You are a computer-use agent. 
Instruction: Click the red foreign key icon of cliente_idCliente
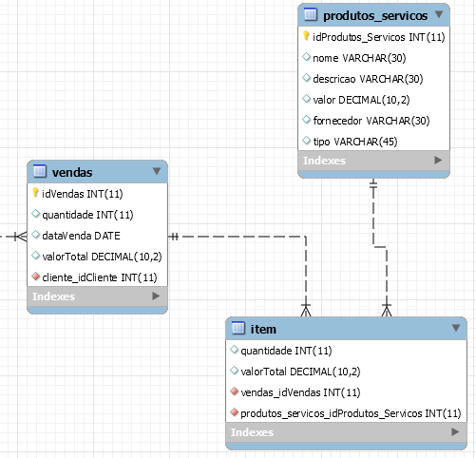36,277
